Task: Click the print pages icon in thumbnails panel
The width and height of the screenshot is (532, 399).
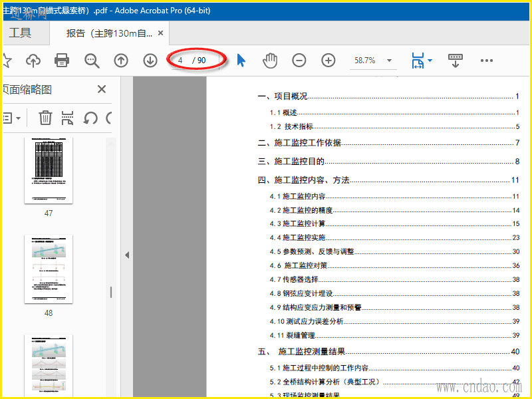Action: click(67, 118)
